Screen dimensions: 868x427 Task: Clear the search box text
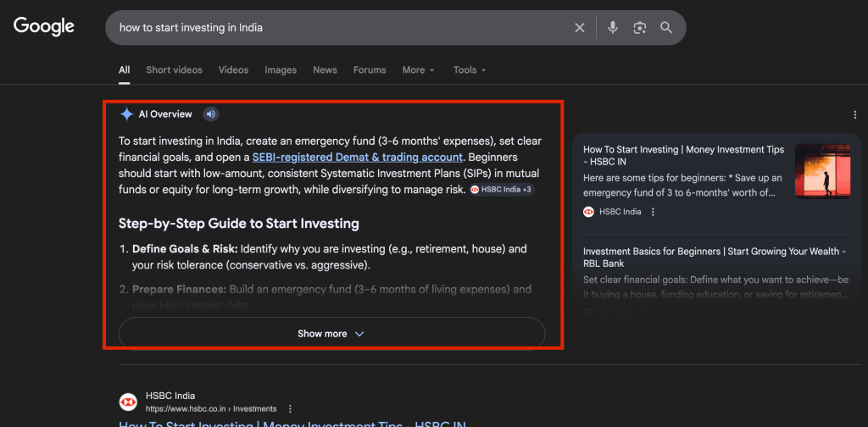(x=580, y=28)
